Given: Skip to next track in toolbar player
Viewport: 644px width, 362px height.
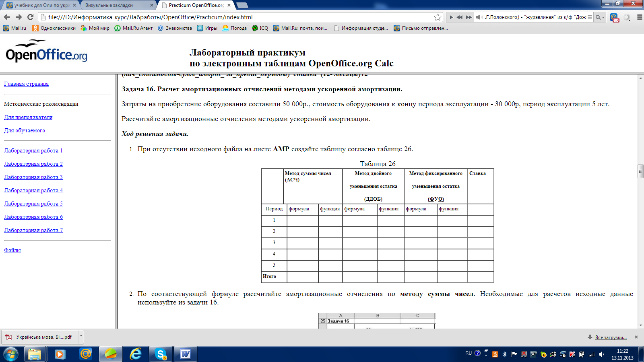Looking at the screenshot, I should [x=469, y=17].
